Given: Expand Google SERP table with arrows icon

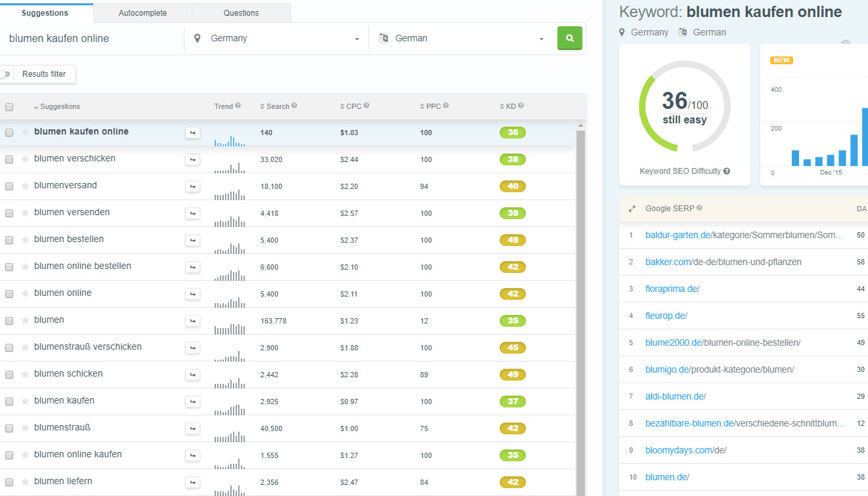Looking at the screenshot, I should 632,209.
